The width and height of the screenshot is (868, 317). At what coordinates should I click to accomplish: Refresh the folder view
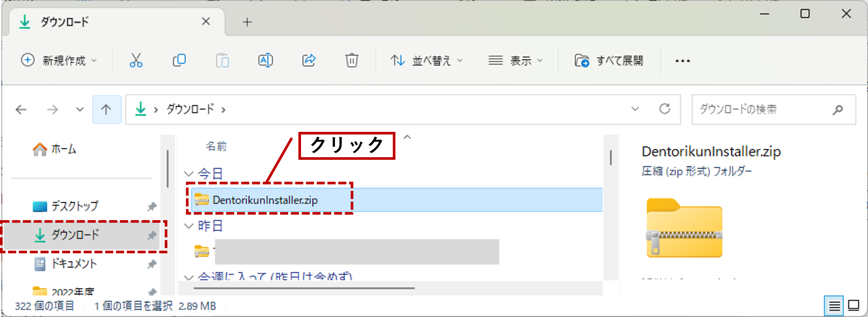point(665,109)
